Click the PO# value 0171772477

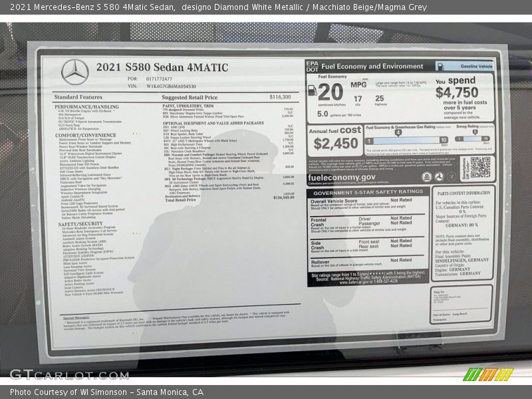point(159,78)
